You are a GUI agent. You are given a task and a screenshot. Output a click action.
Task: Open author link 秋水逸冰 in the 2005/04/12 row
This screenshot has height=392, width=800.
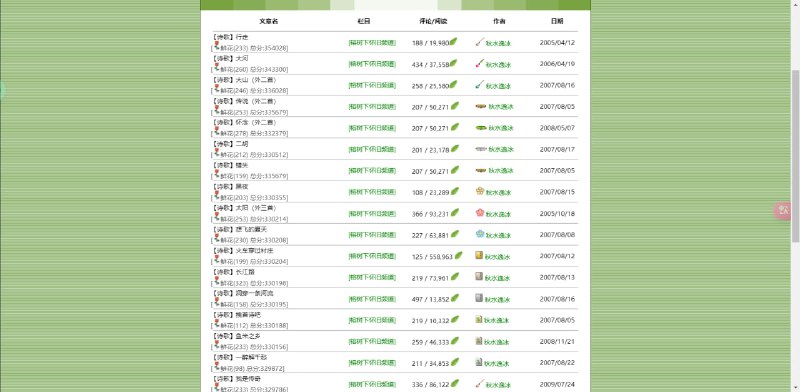(498, 43)
